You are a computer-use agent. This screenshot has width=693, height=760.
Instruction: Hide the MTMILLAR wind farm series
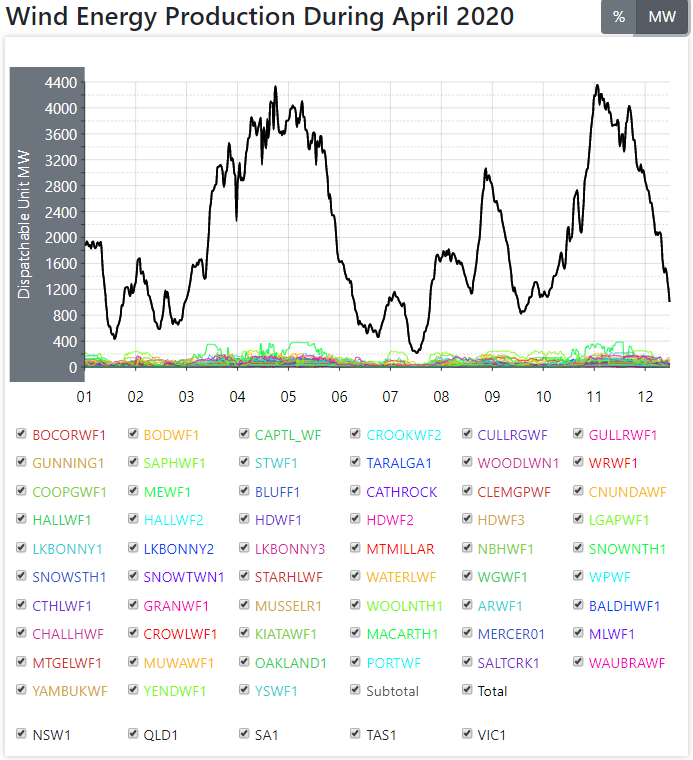[357, 548]
